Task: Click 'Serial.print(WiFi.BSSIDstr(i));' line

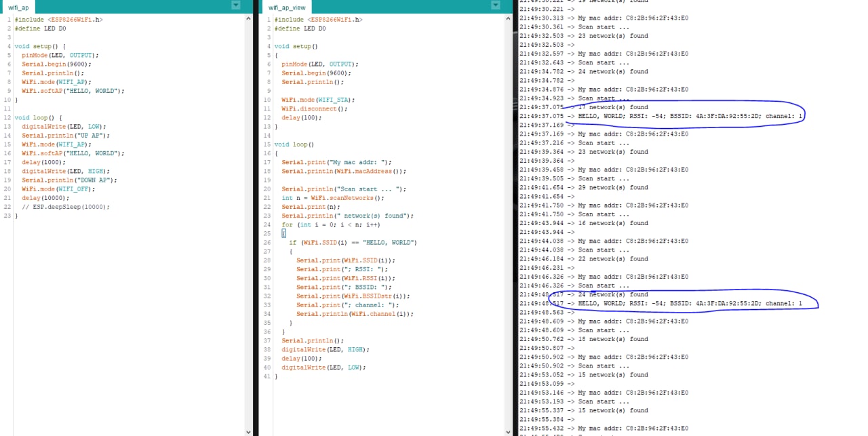Action: (353, 296)
